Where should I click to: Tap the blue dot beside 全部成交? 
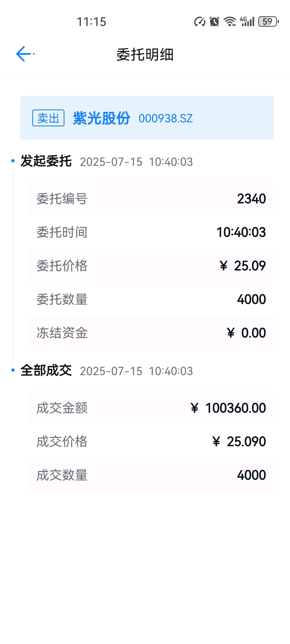[x=13, y=370]
